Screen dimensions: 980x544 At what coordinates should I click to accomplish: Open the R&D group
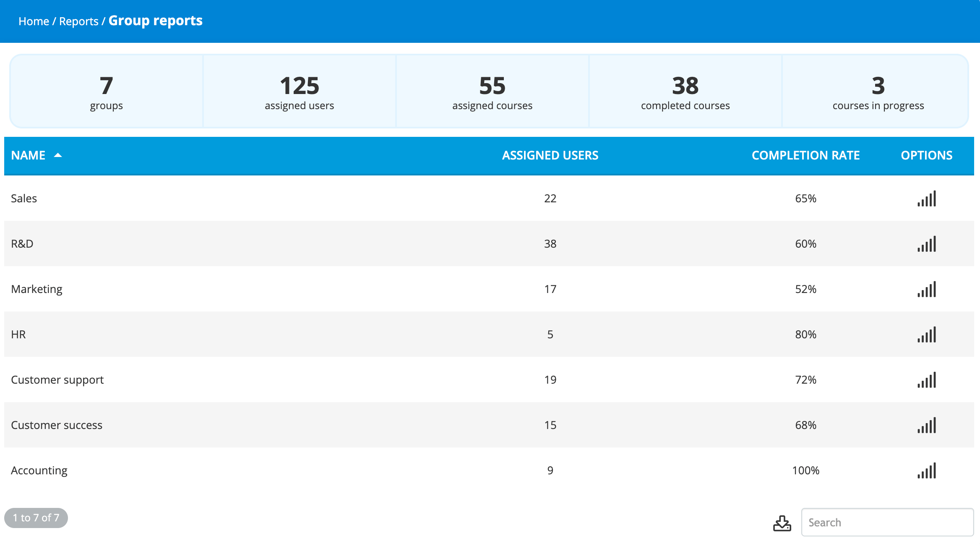pyautogui.click(x=22, y=244)
